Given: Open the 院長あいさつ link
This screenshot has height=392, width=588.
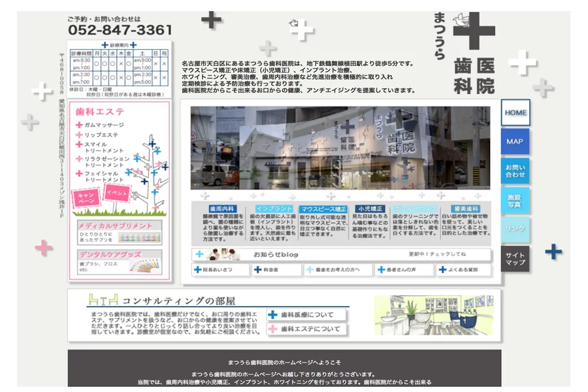Looking at the screenshot, I should pyautogui.click(x=220, y=270).
